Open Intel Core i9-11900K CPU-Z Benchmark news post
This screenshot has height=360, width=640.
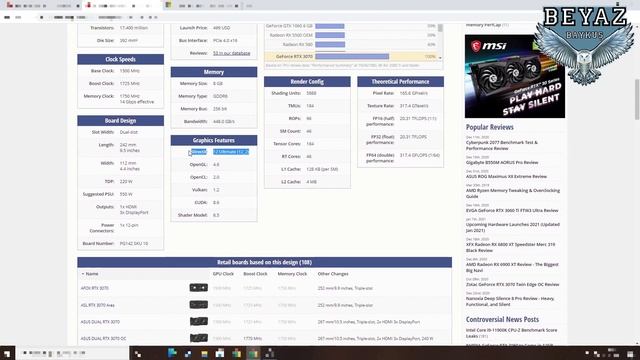coord(511,333)
